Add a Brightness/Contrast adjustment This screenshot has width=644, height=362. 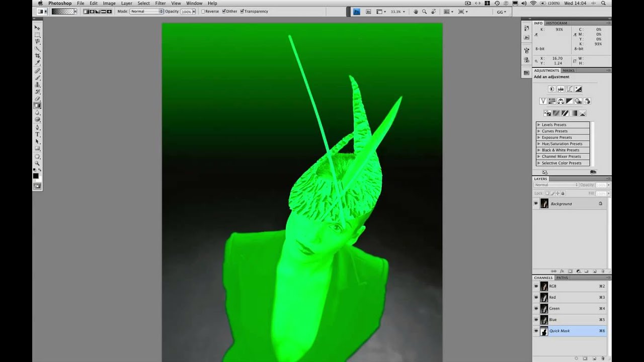click(552, 89)
